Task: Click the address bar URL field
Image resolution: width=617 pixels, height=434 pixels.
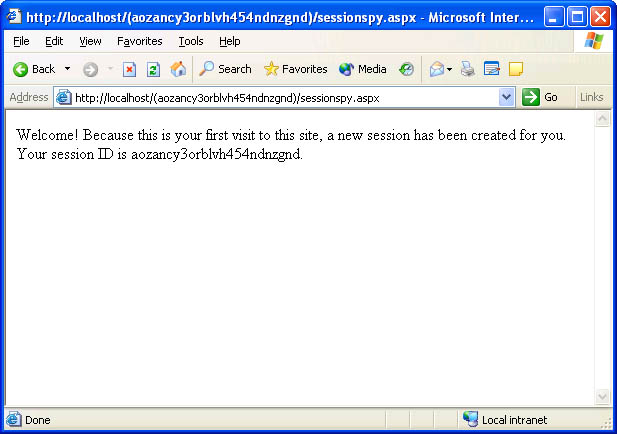Action: (285, 98)
